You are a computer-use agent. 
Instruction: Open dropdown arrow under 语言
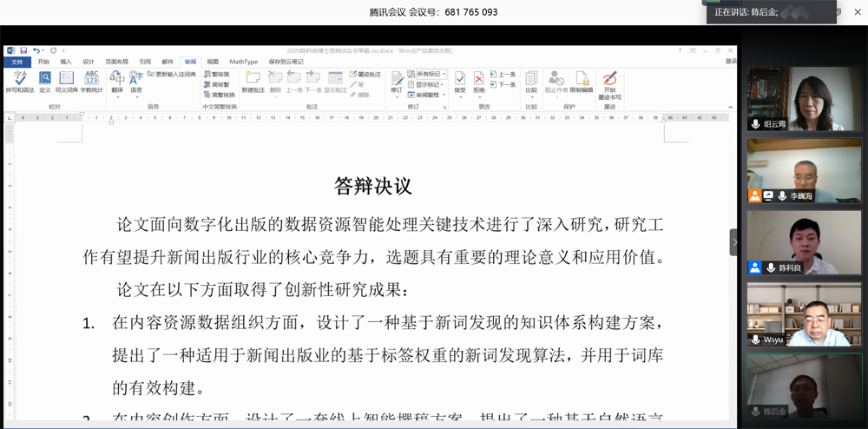pos(136,97)
